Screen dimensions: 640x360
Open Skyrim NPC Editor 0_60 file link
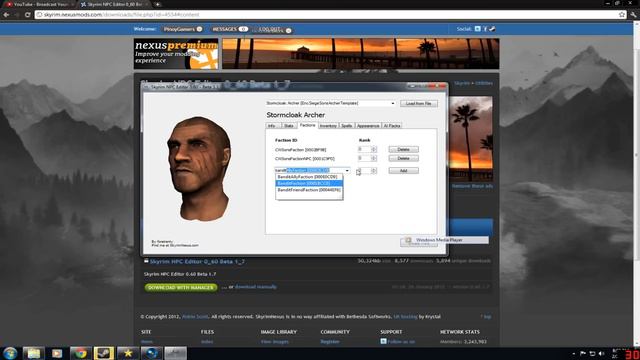[197, 261]
